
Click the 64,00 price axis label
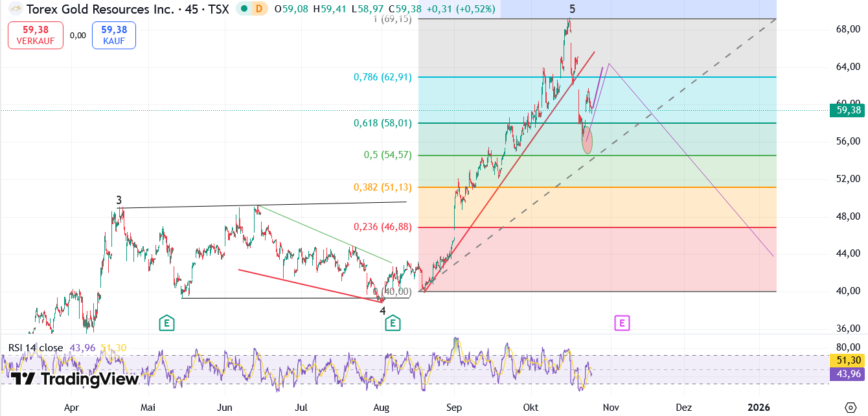pos(848,66)
